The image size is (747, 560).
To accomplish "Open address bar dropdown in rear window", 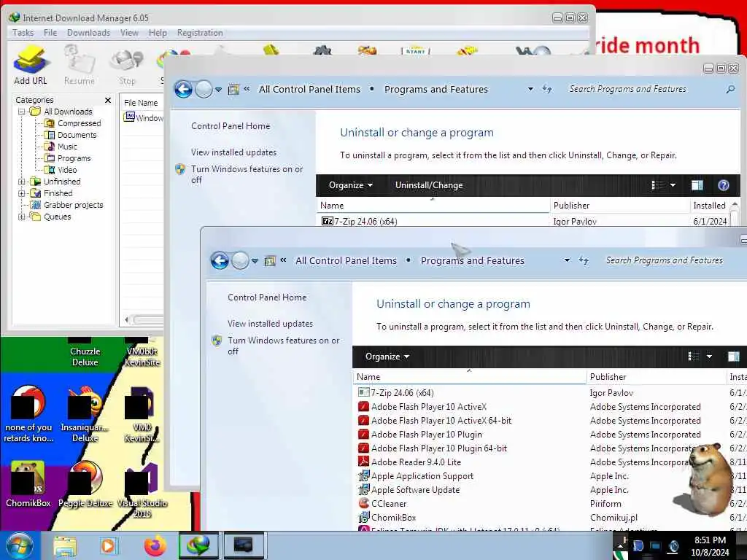I will point(530,89).
